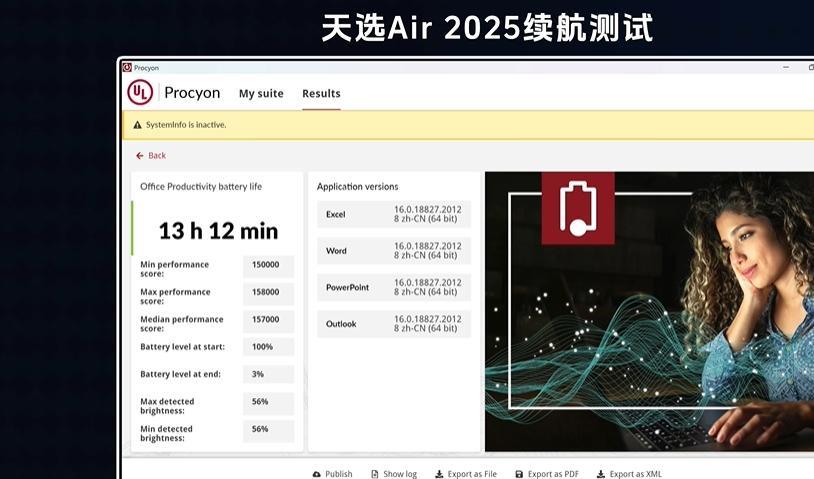
Task: Click the Back arrow icon
Action: [x=140, y=156]
